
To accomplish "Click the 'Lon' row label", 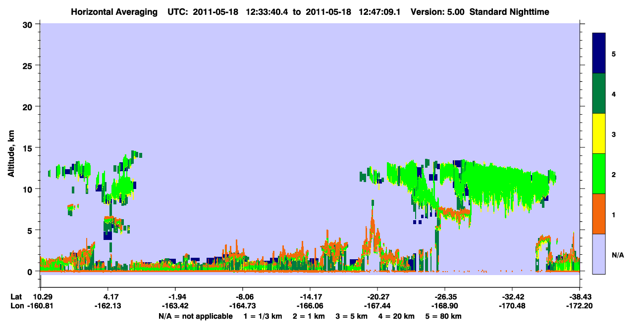I will (16, 306).
